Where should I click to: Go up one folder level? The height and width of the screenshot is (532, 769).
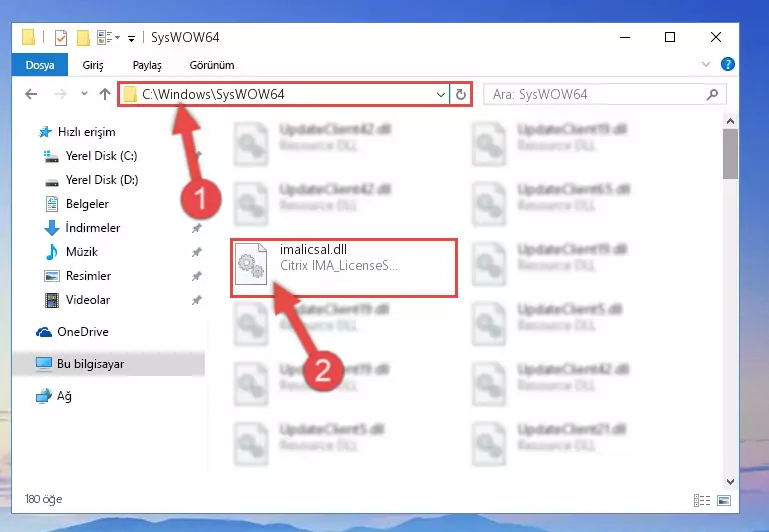104,94
